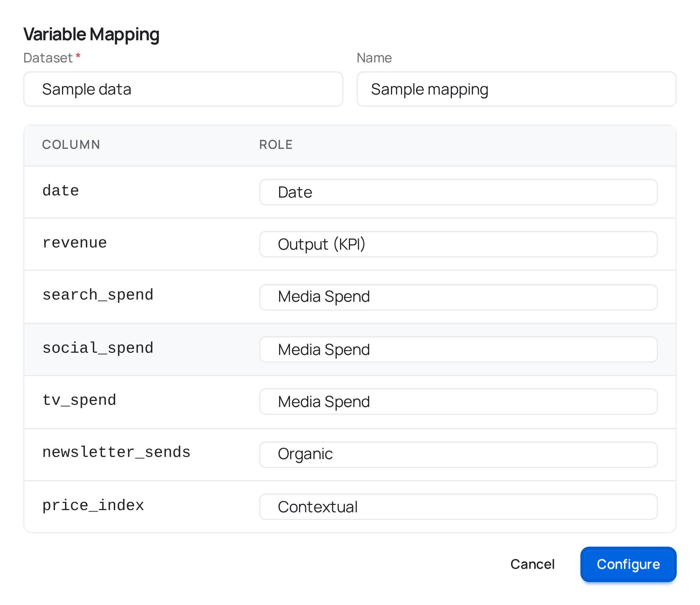This screenshot has height=605, width=700.
Task: Select the COLUMN header label
Action: pyautogui.click(x=71, y=144)
